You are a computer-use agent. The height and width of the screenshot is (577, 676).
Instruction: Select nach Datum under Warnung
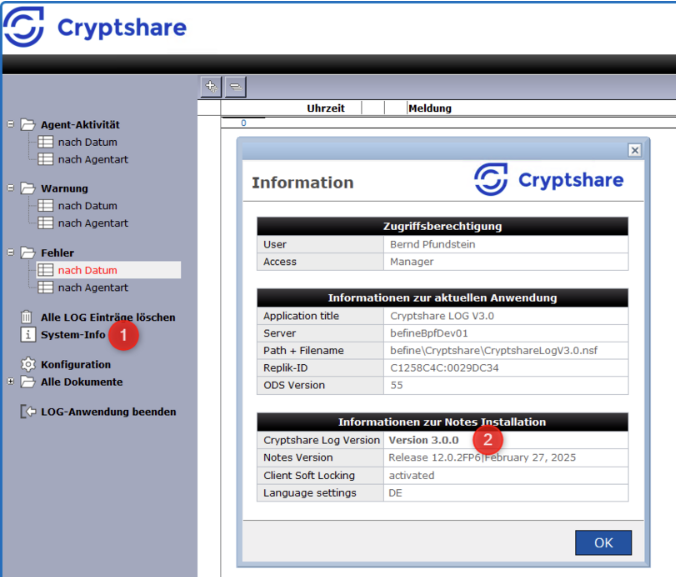coord(88,206)
